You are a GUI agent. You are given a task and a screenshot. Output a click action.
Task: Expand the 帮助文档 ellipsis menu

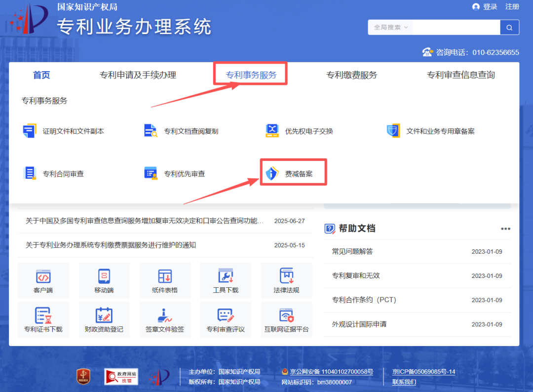(x=505, y=228)
